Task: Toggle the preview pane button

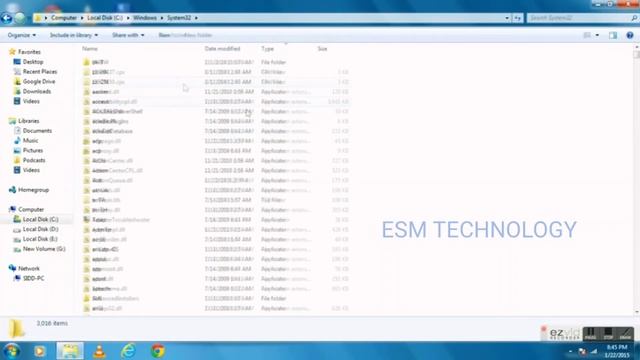Action: (613, 36)
